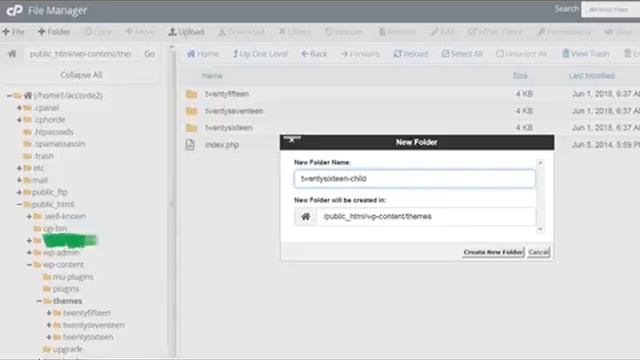Click the Search box in the header
Viewport: 640px width, 360px height.
610,9
